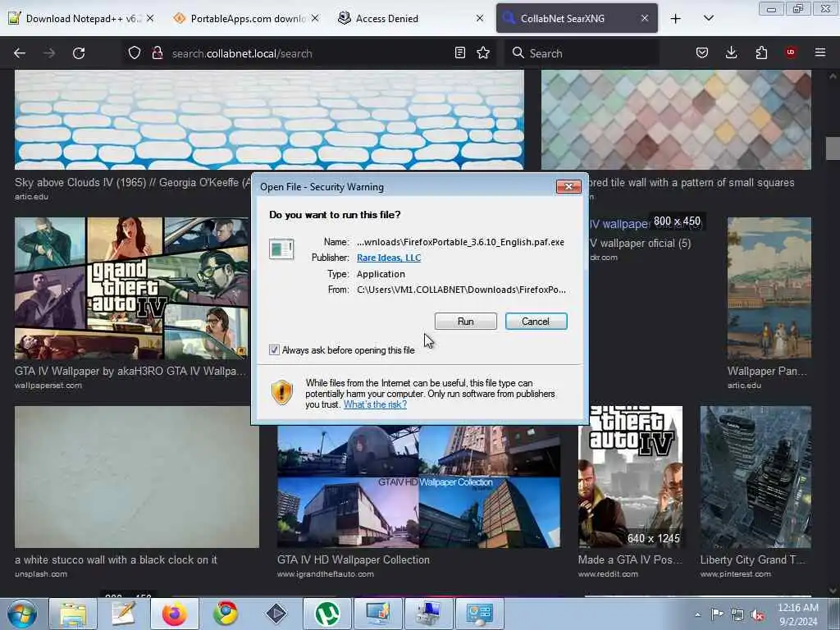This screenshot has width=840, height=630.
Task: Open the Liberty City Grand T... thumbnail
Action: point(756,477)
